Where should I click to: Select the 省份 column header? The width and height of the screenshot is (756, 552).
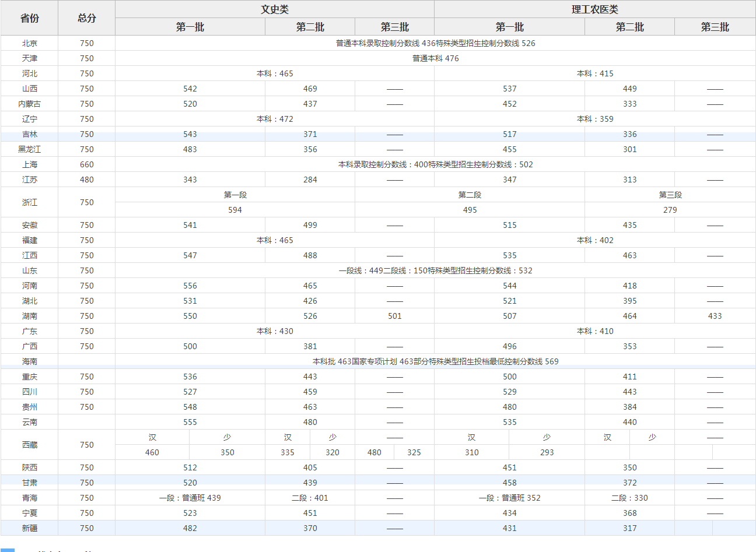tap(28, 17)
